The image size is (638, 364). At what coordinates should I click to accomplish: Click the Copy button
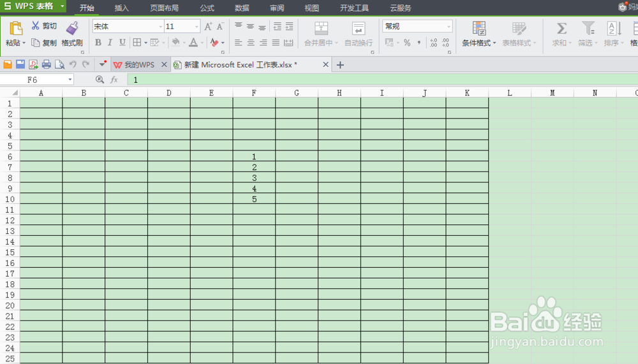[43, 43]
